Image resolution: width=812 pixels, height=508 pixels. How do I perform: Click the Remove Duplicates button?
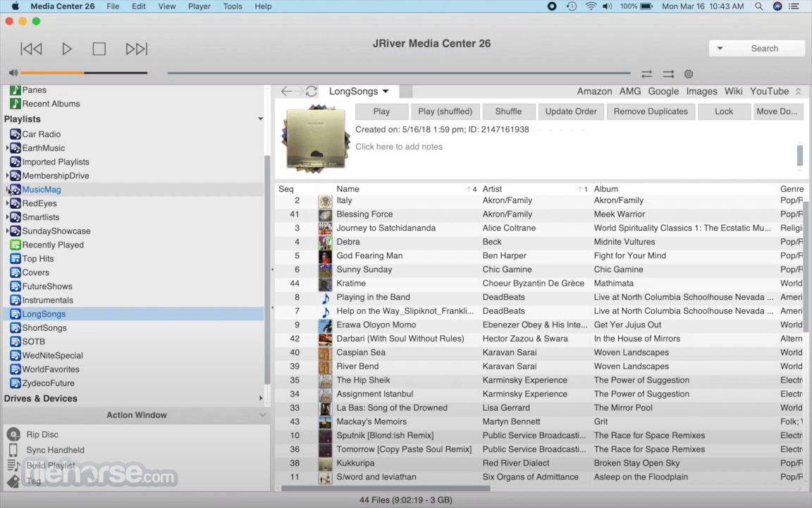[651, 111]
